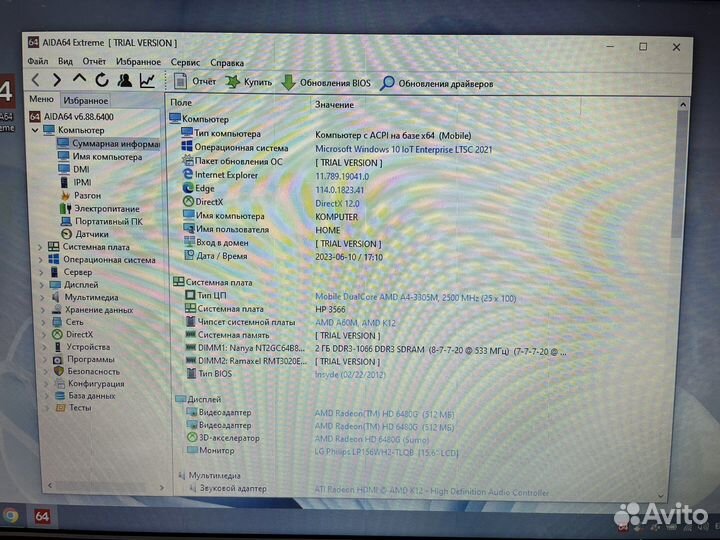Open Обновления BIOS
This screenshot has height=540, width=720.
[326, 83]
